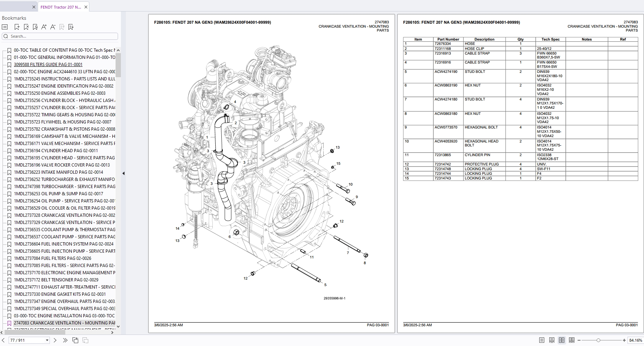
Task: Click the zoom percentage field showing 84.16%
Action: coord(635,340)
